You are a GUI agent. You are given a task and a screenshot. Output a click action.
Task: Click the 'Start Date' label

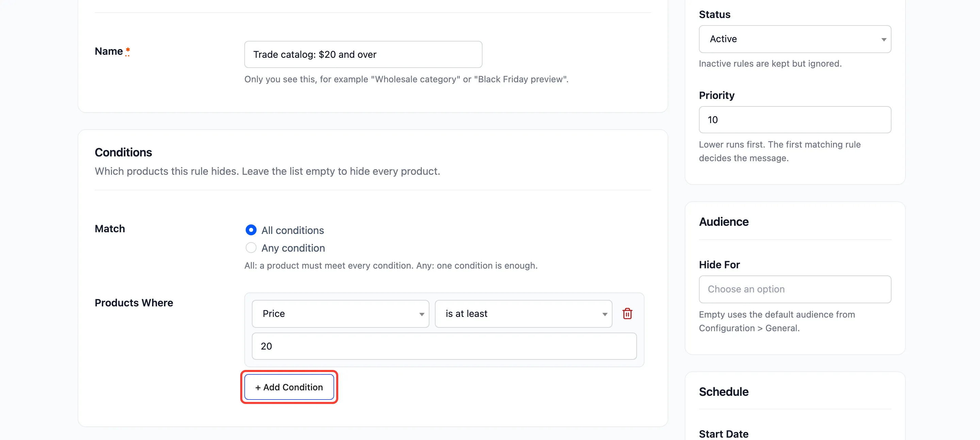(x=723, y=434)
